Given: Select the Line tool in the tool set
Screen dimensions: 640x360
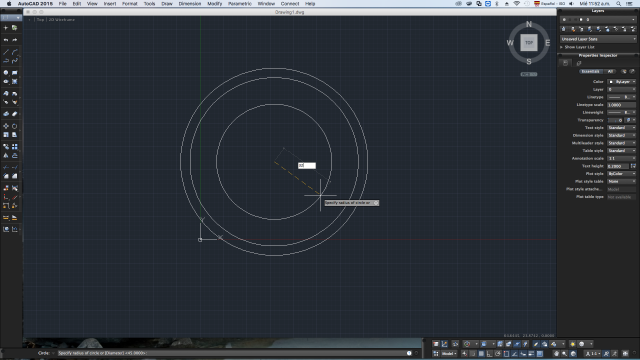Looking at the screenshot, I should [6, 52].
